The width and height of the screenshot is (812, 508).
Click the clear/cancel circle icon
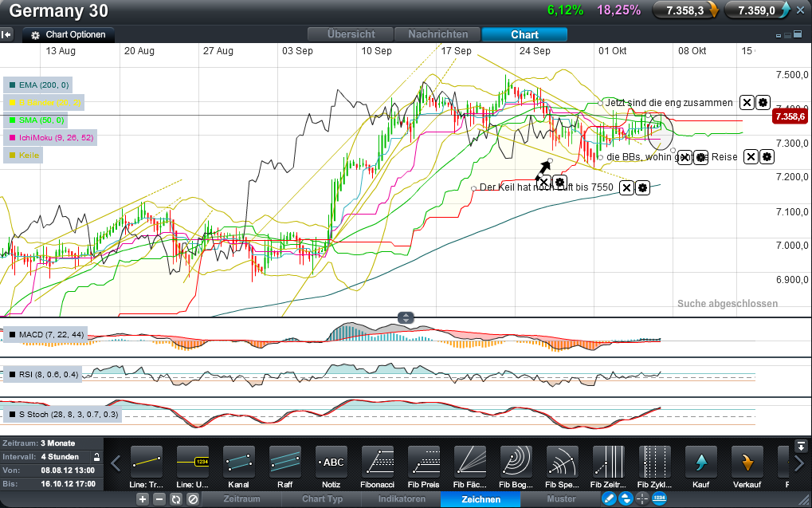tap(193, 499)
